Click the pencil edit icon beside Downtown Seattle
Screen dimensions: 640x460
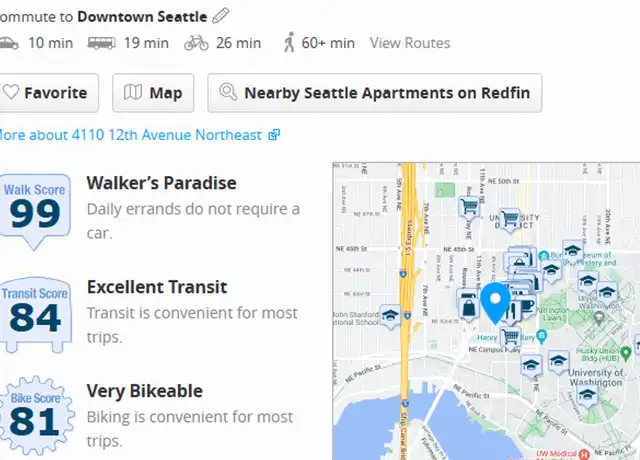221,16
